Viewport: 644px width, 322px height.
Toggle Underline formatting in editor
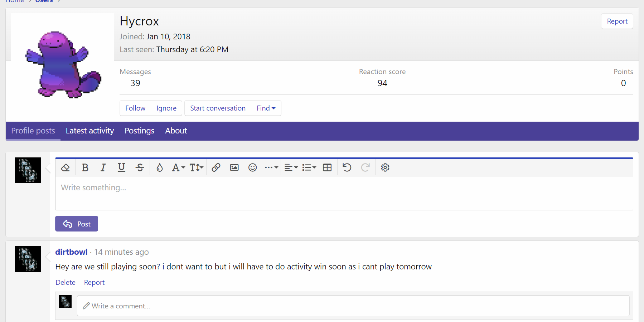122,167
